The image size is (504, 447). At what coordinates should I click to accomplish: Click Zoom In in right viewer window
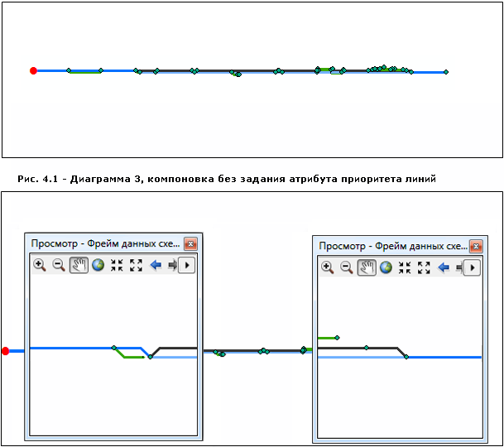click(x=327, y=267)
